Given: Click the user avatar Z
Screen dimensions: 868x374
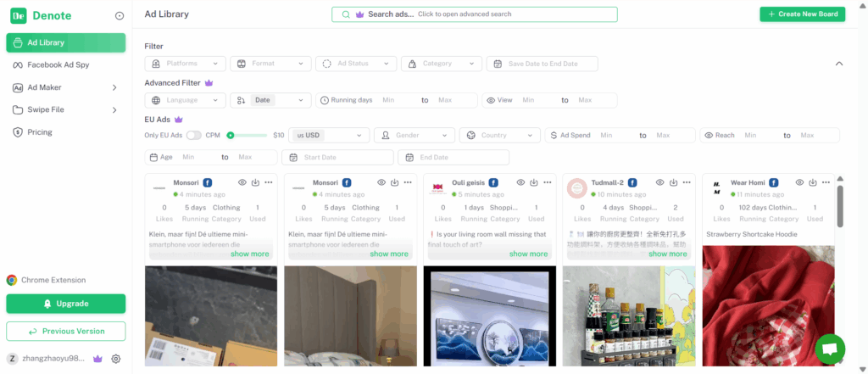Looking at the screenshot, I should click(12, 359).
